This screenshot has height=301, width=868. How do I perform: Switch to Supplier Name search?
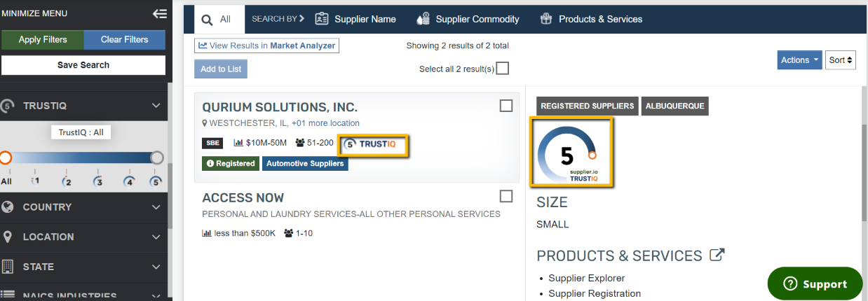point(355,19)
